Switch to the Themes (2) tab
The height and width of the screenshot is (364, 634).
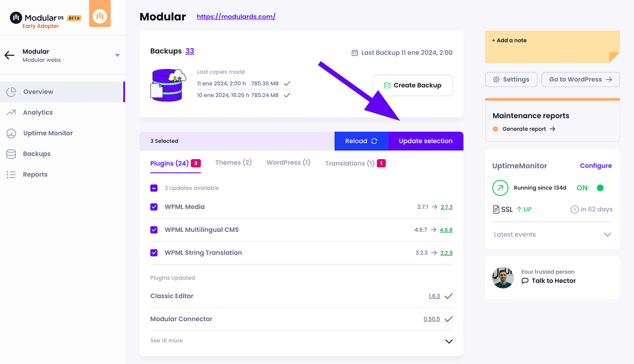coord(233,163)
